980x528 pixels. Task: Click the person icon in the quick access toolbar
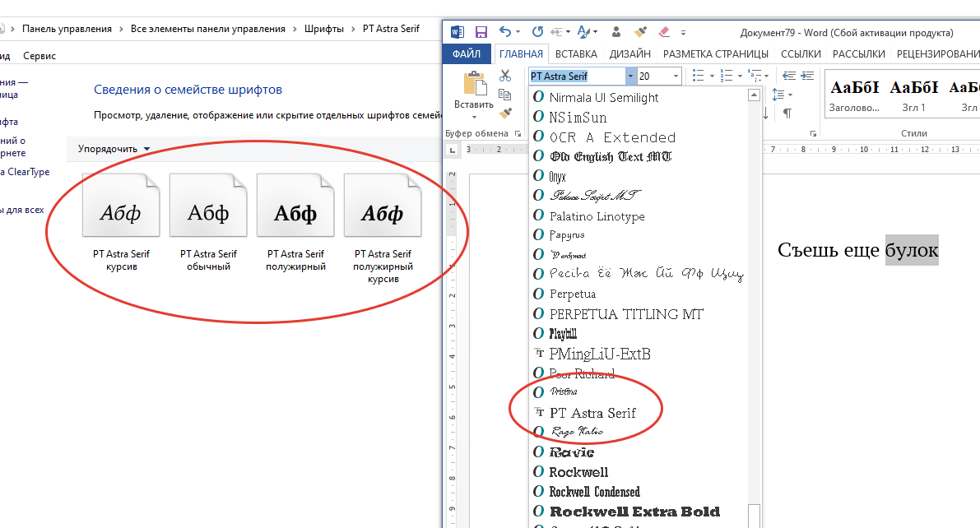click(x=616, y=32)
